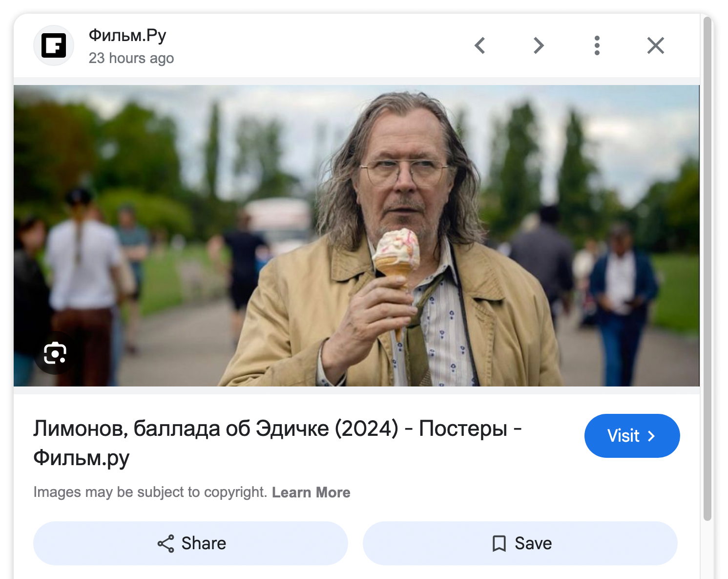
Task: Open the Learn More copyright link
Action: click(311, 492)
